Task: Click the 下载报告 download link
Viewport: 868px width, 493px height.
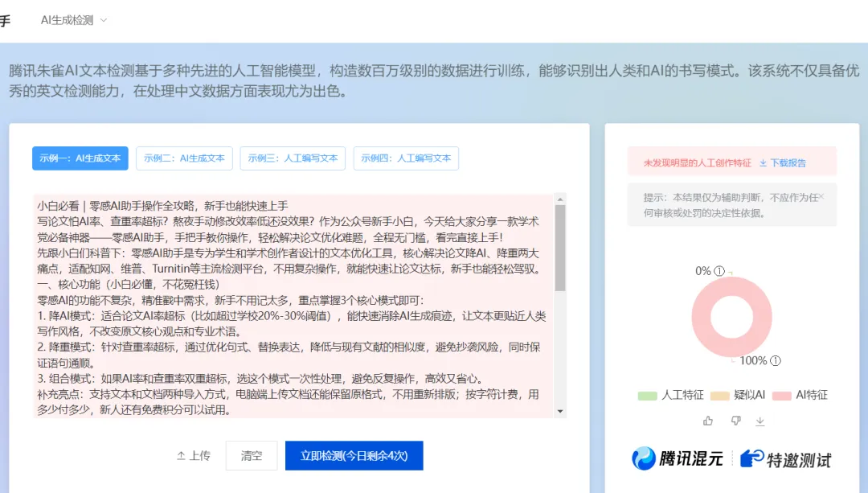Action: [783, 162]
